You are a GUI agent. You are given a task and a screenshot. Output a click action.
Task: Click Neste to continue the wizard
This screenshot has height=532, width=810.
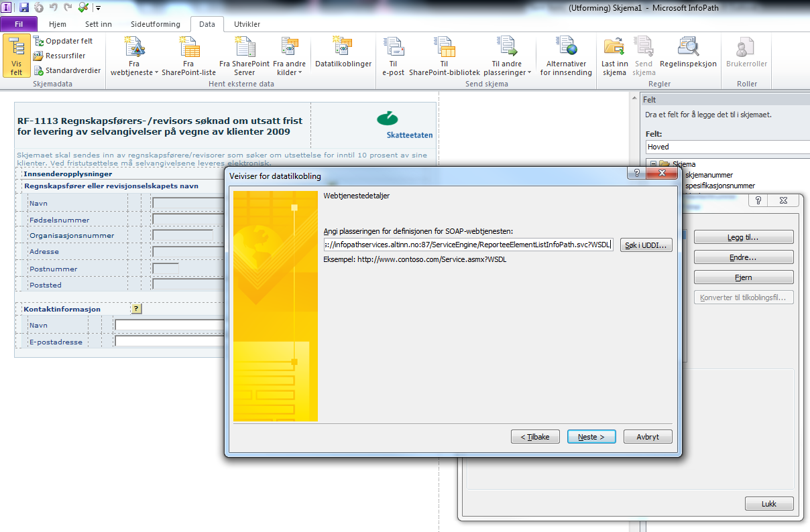[x=591, y=437]
